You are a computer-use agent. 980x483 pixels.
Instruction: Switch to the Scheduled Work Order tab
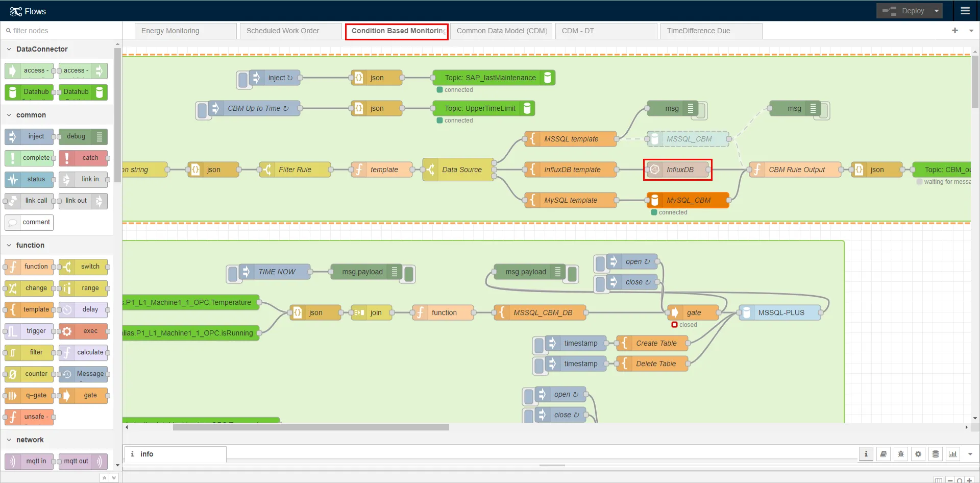click(x=291, y=31)
